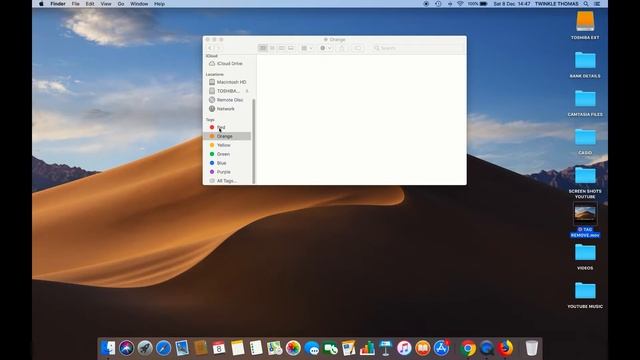The width and height of the screenshot is (640, 360).
Task: Click the Wi-Fi status icon
Action: (x=460, y=4)
